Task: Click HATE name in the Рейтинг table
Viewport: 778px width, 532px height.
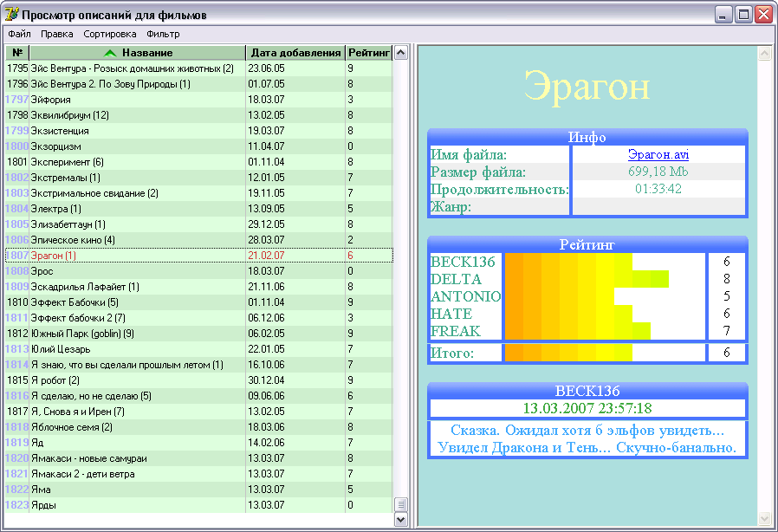Action: pos(451,314)
